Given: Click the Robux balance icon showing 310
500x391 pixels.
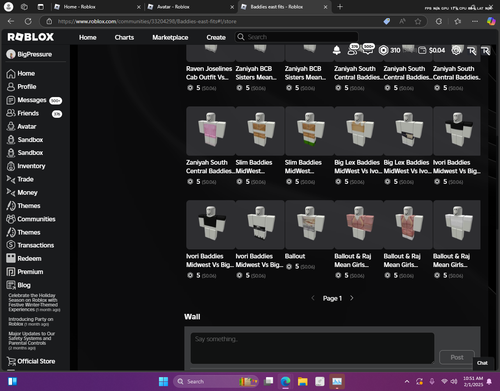Looking at the screenshot, I should pyautogui.click(x=384, y=50).
